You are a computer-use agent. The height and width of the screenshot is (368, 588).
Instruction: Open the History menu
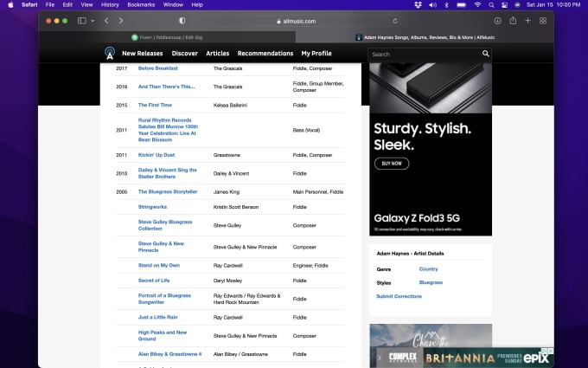(110, 5)
